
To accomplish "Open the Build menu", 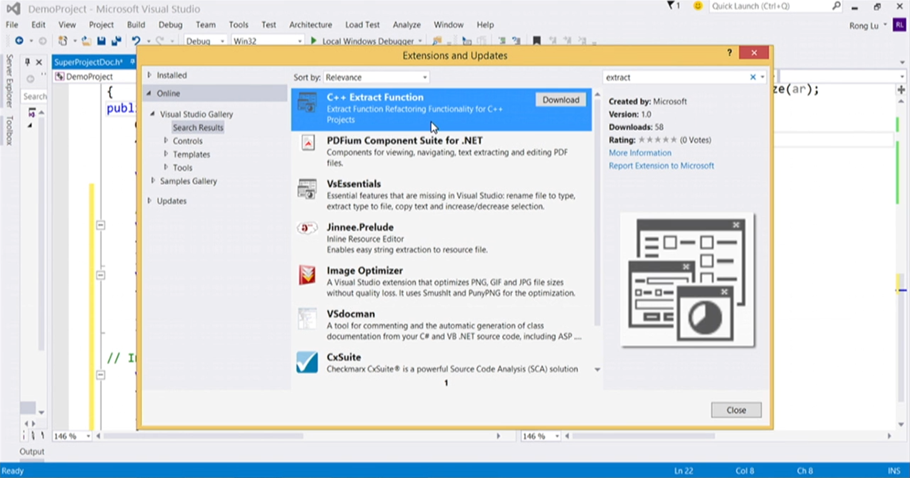I will (136, 24).
